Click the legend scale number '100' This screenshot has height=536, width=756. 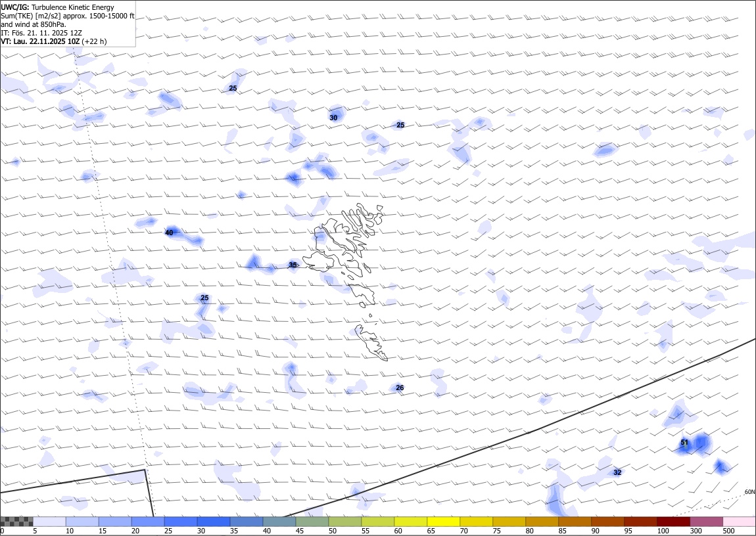pos(663,531)
